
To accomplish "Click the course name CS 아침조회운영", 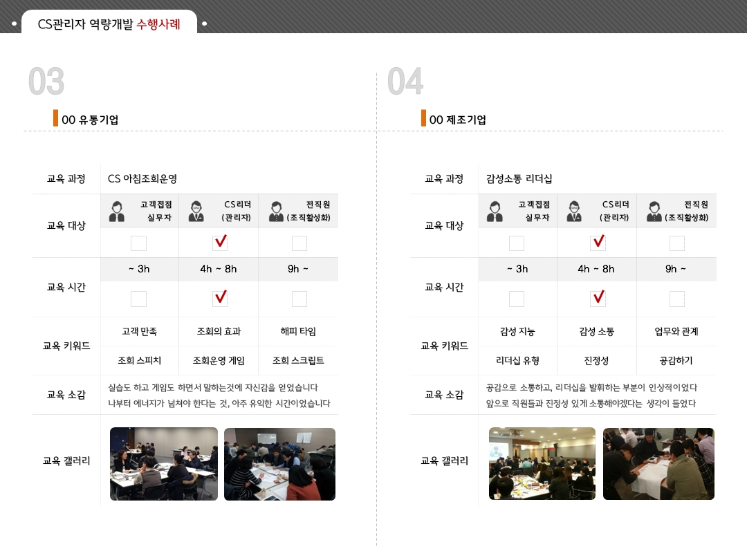I will 142,178.
